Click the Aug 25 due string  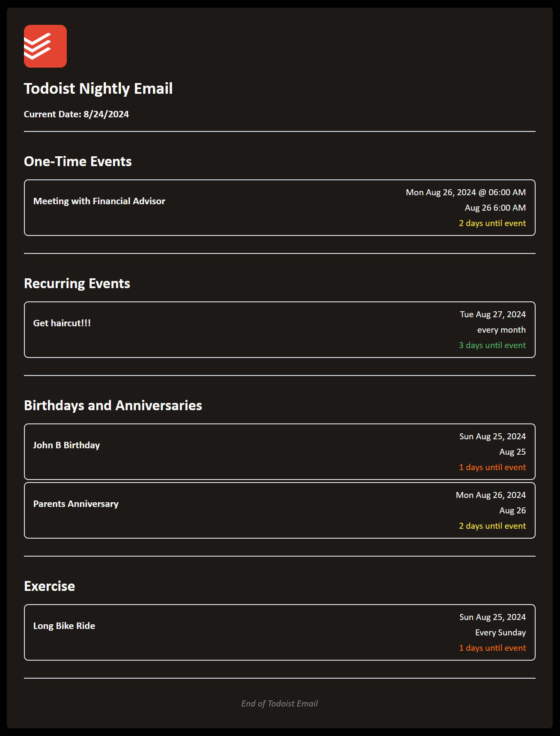512,452
